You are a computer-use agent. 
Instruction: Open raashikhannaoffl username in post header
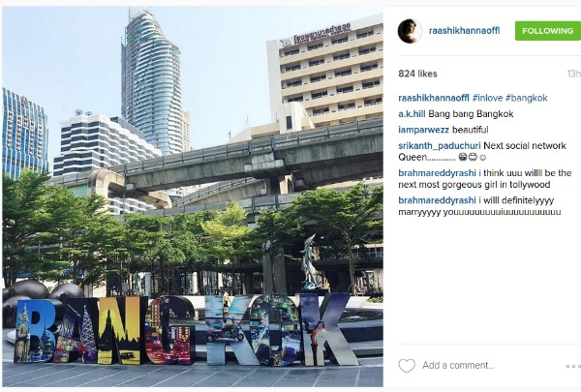tap(464, 31)
